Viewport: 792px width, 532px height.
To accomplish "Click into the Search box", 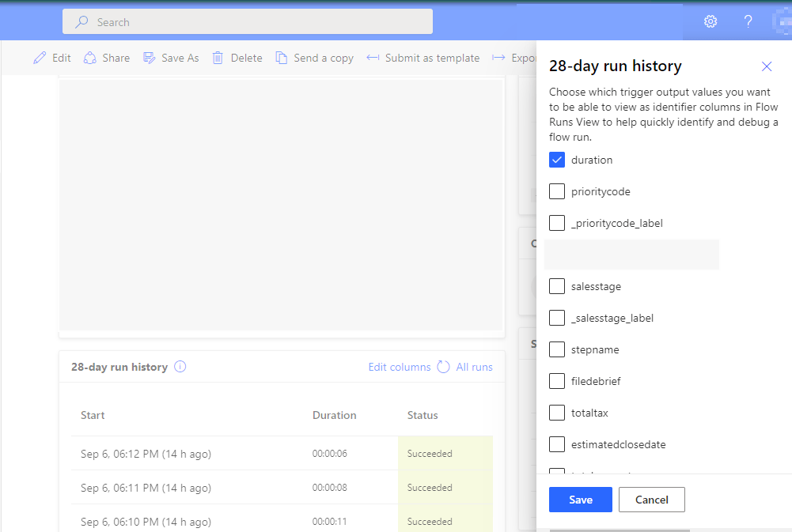I will (x=248, y=22).
